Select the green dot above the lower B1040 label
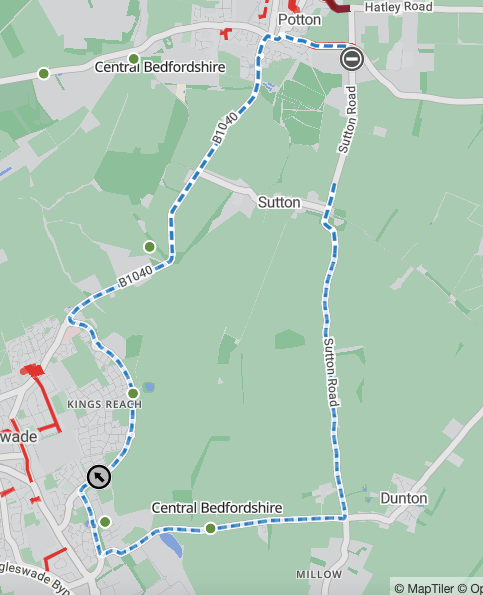 tap(150, 247)
